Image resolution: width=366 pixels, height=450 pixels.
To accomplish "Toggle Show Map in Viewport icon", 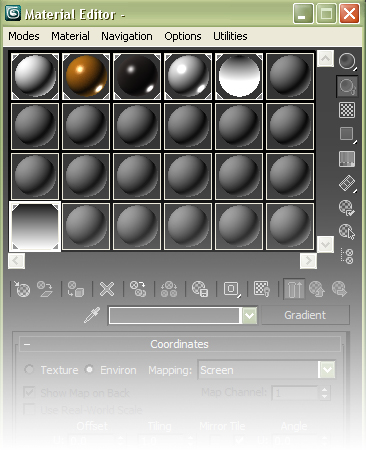I will [x=262, y=289].
